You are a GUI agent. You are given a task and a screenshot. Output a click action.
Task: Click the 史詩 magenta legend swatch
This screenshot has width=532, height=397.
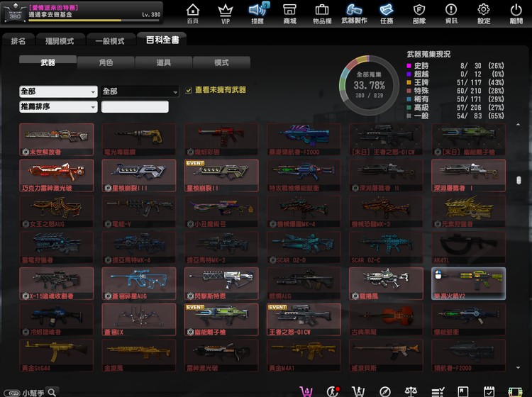click(409, 66)
